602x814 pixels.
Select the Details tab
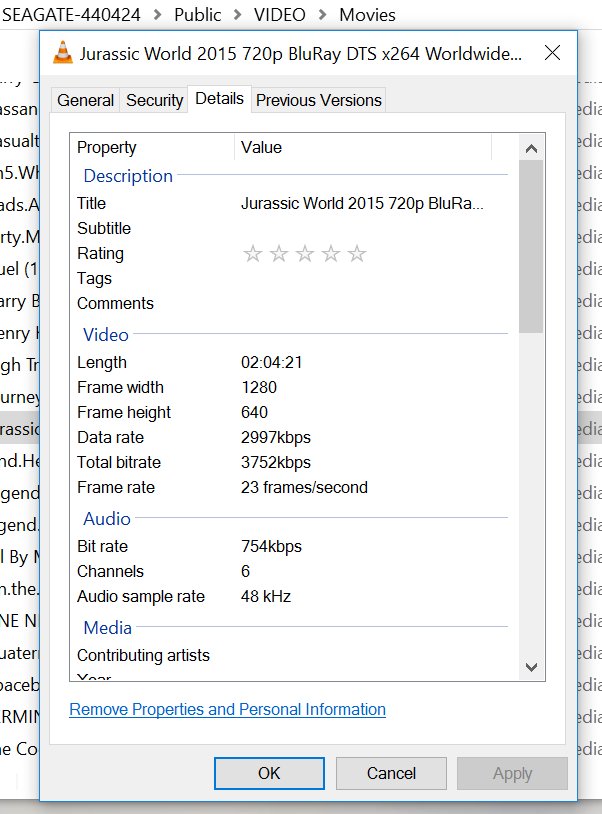220,99
